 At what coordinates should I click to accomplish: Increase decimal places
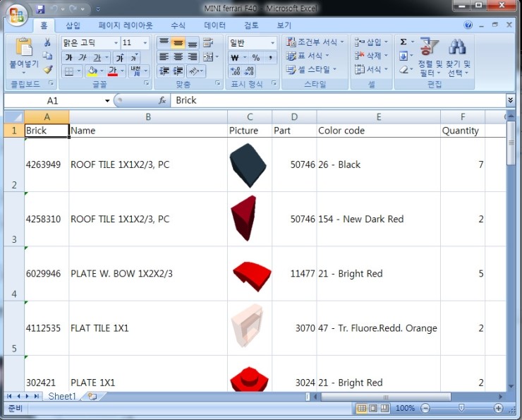click(x=235, y=71)
